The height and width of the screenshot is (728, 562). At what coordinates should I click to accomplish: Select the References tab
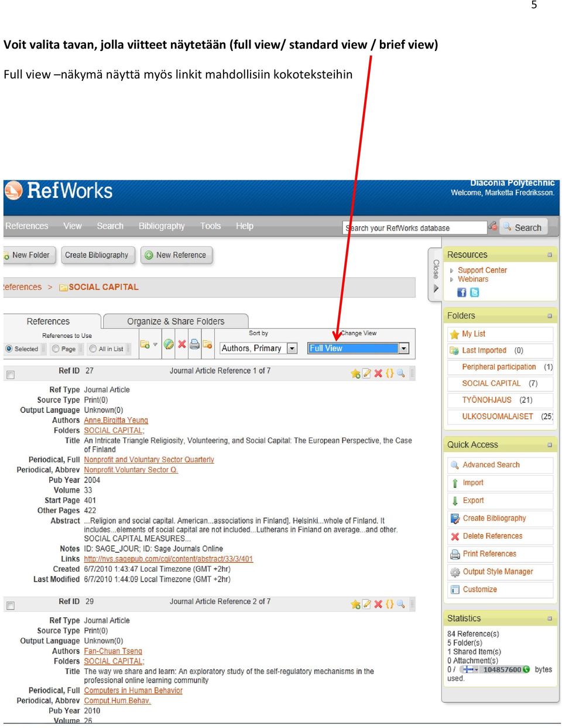(x=48, y=322)
